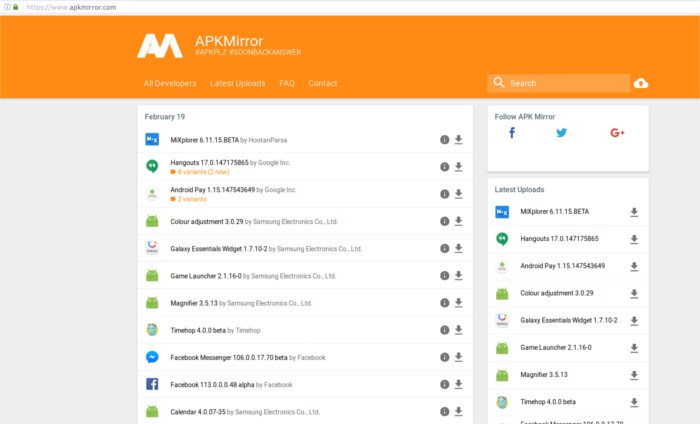
Task: Show info for Game Launcher 2.1.16-0
Action: point(444,276)
